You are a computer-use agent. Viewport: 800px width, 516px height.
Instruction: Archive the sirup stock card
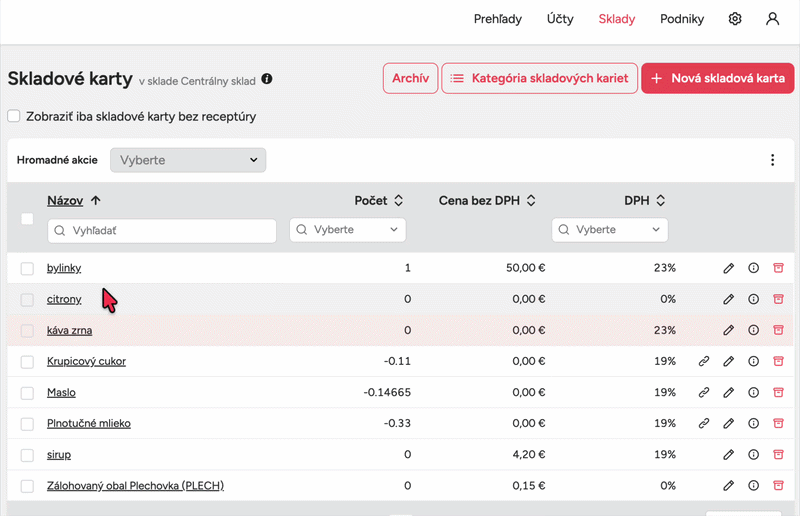(x=778, y=455)
